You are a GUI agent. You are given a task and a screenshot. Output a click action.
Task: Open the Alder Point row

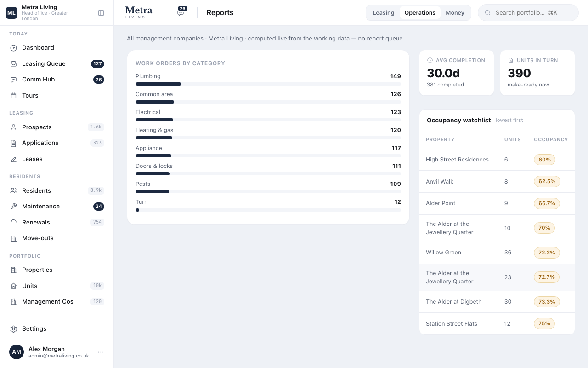[497, 203]
